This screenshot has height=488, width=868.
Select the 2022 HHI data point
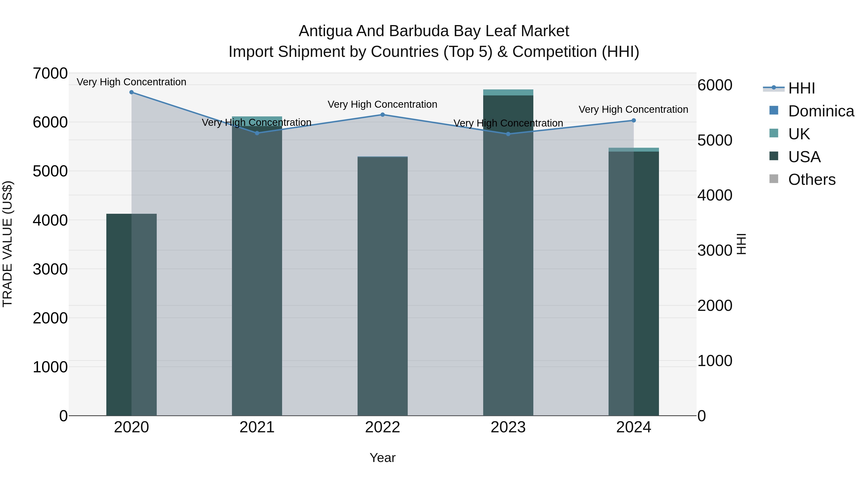point(382,115)
